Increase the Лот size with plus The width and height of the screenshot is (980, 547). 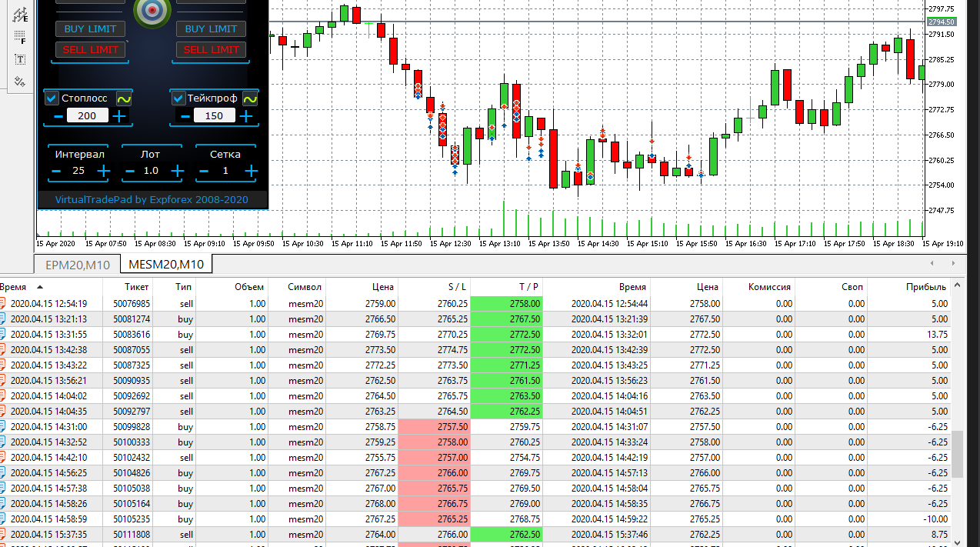177,171
